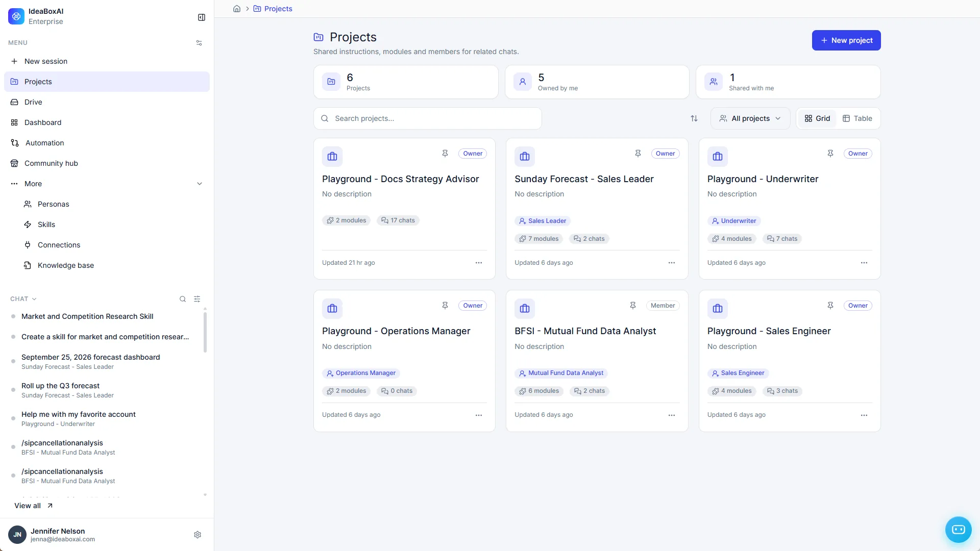Open chat list filter options icon

click(197, 299)
